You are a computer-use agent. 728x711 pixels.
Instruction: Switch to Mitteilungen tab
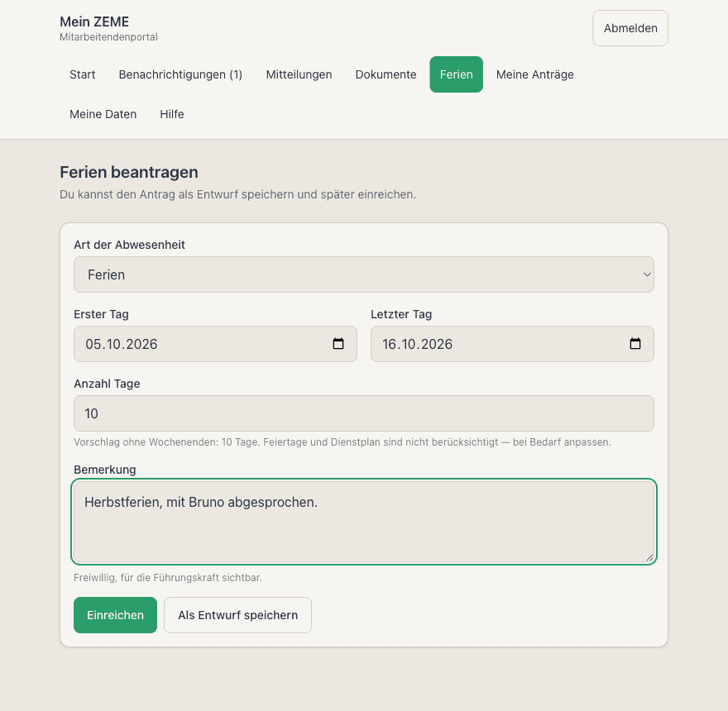299,74
